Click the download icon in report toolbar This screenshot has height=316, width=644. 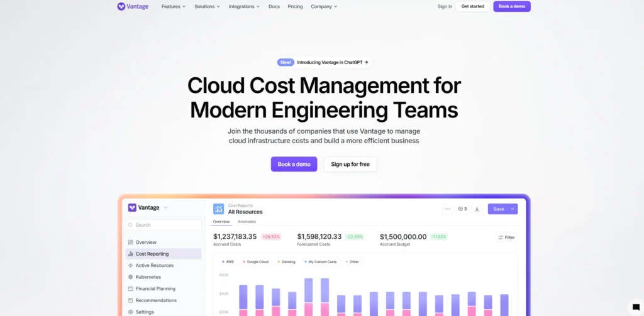click(x=477, y=209)
